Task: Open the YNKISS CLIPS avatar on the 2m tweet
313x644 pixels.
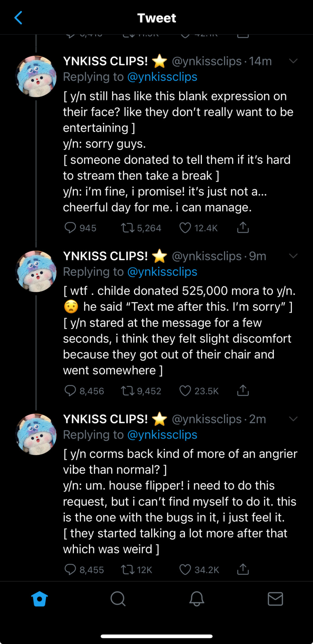Action: 36,434
